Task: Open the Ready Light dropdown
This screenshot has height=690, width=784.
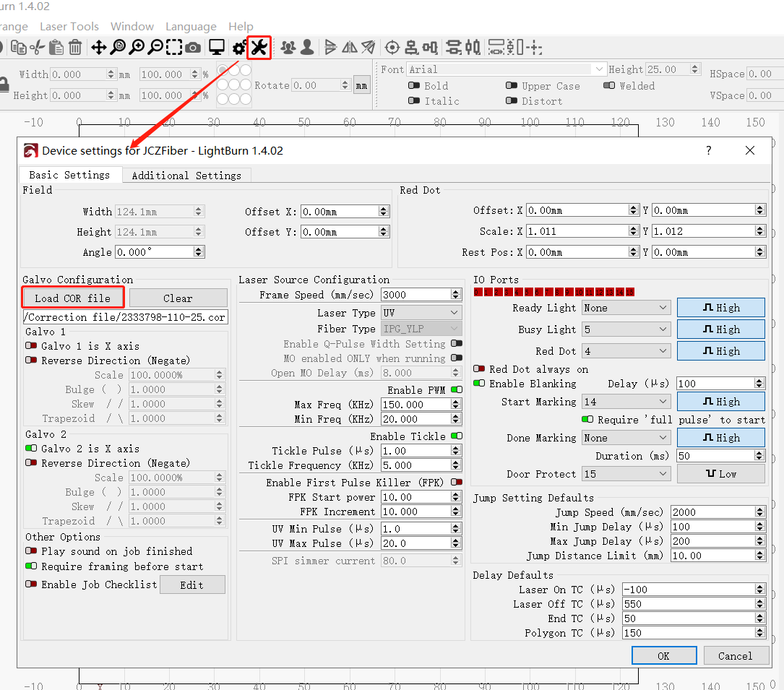Action: (626, 308)
